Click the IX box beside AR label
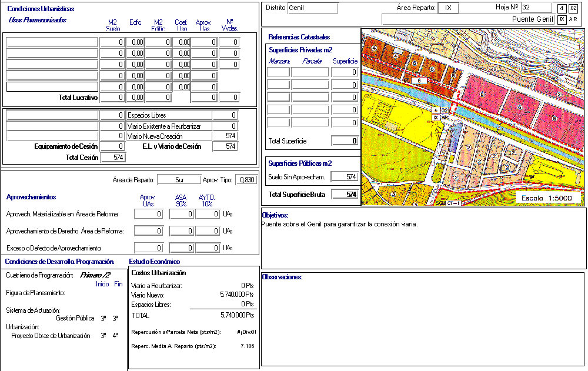The height and width of the screenshot is (371, 588). tap(562, 19)
